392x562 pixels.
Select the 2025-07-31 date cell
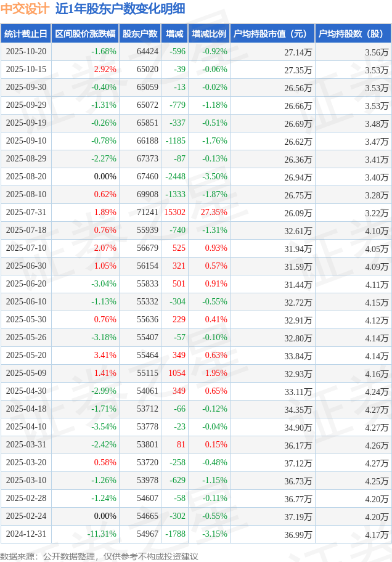pos(26,213)
